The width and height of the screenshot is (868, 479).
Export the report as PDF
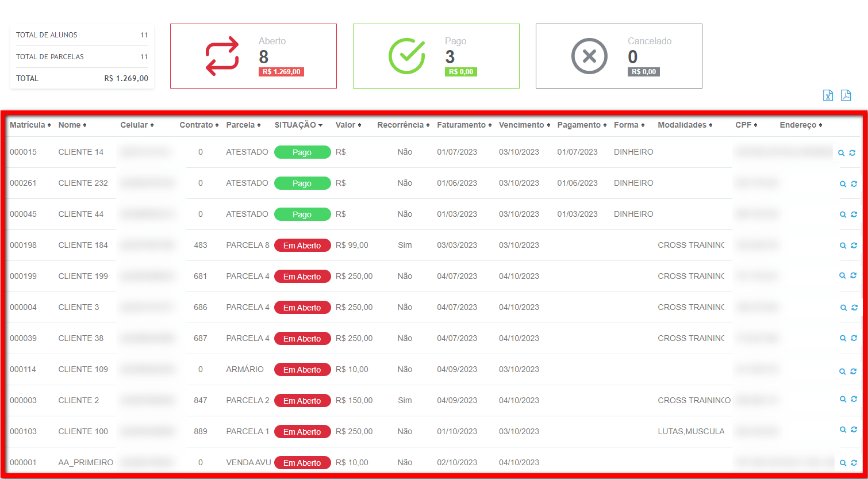coord(846,95)
